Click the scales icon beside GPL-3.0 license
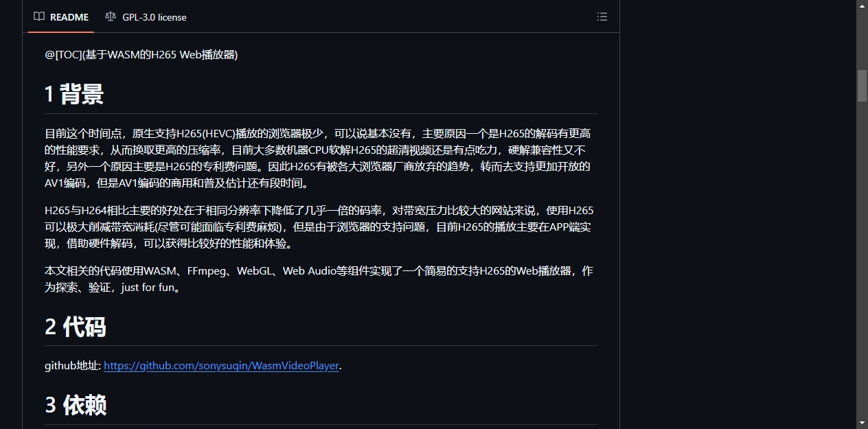Screen dimensions: 868x429 [x=111, y=17]
